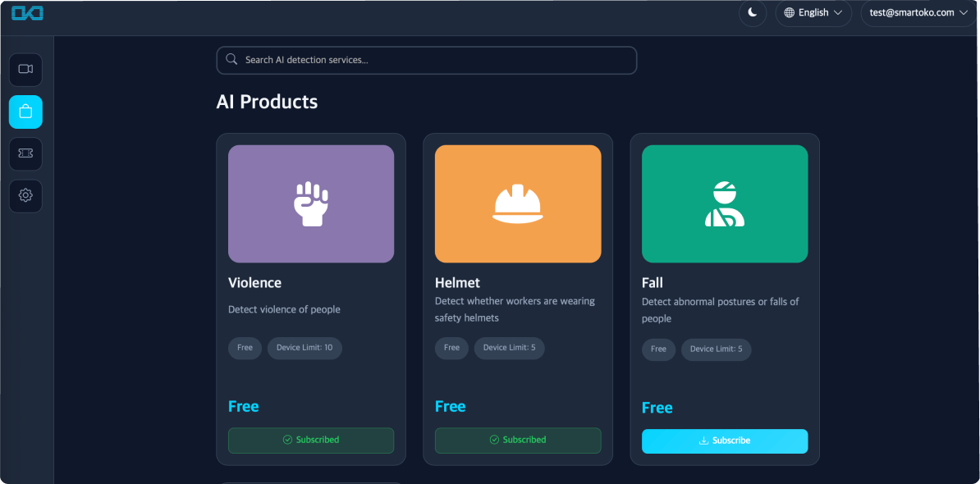Click the Free tag on the Helmet card
The width and height of the screenshot is (980, 484).
click(x=452, y=348)
